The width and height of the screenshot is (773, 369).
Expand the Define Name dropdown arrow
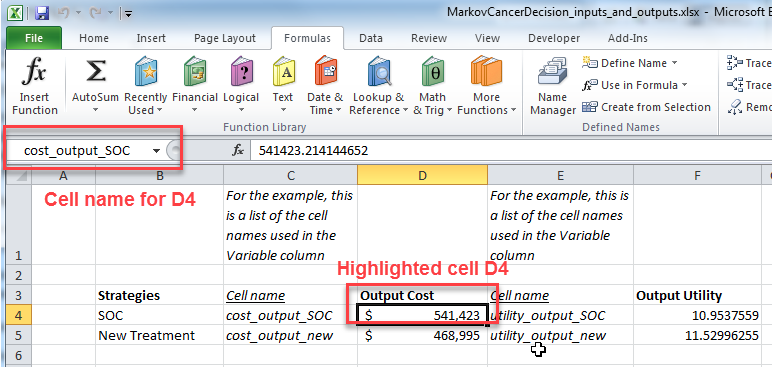(674, 63)
